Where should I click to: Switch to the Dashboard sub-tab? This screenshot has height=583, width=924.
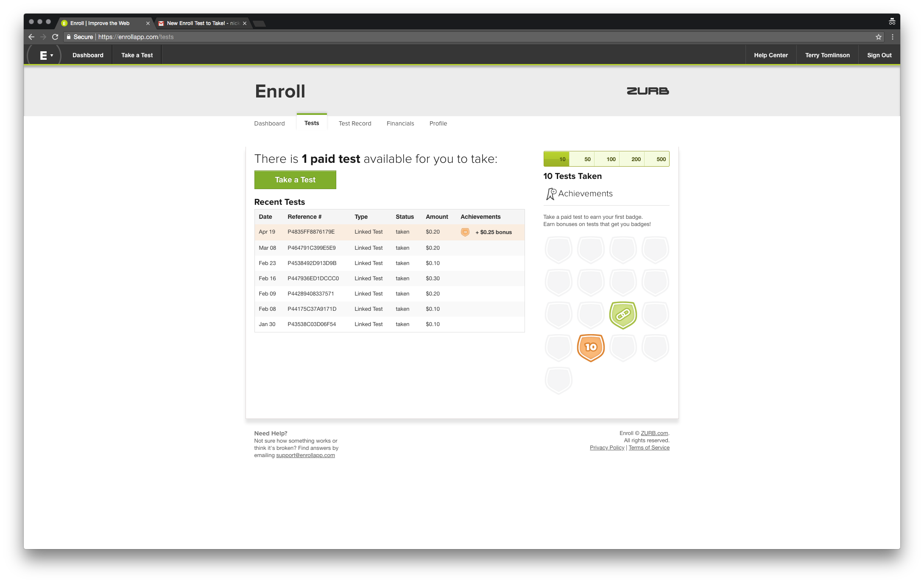(x=269, y=123)
